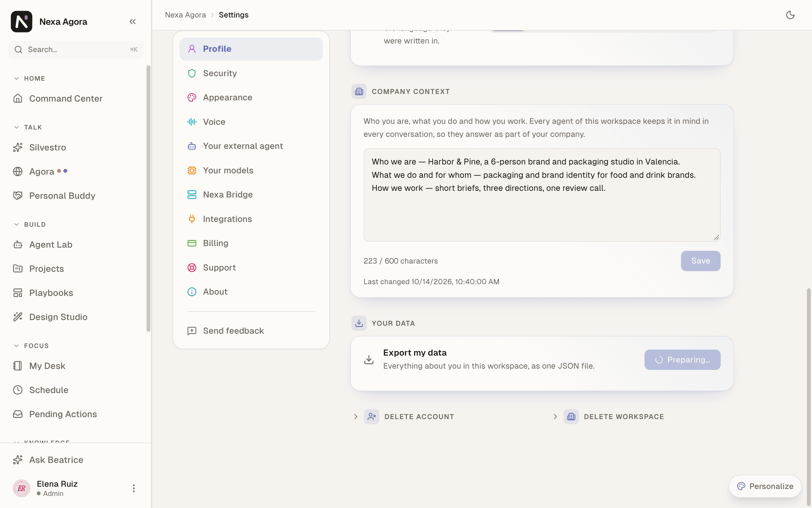Collapse the BUILD section
Screen dimensions: 812x508
pos(30,224)
